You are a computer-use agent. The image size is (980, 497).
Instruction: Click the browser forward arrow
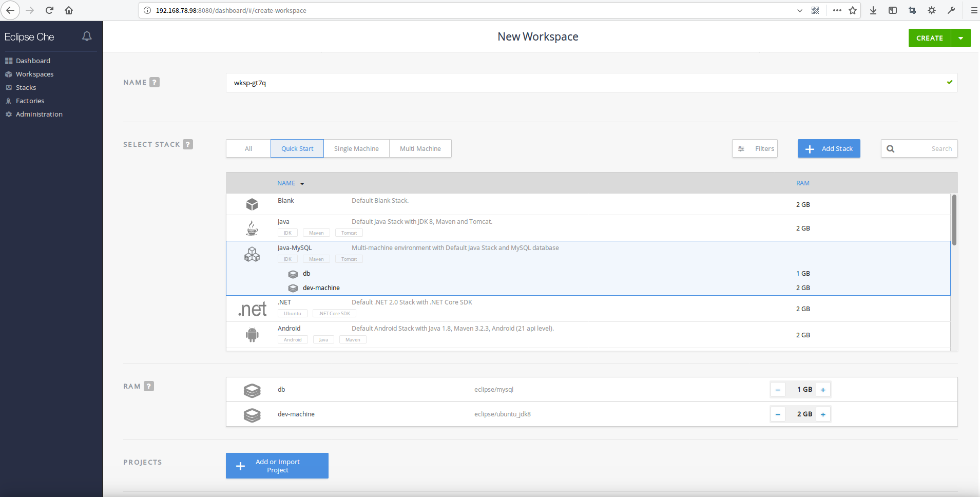(30, 10)
